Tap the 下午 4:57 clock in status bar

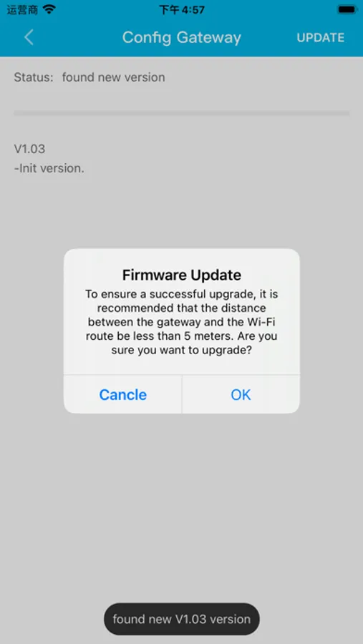pyautogui.click(x=181, y=9)
